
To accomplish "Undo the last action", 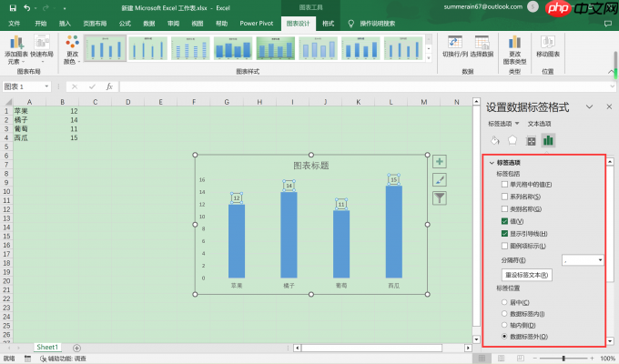I will coord(26,8).
